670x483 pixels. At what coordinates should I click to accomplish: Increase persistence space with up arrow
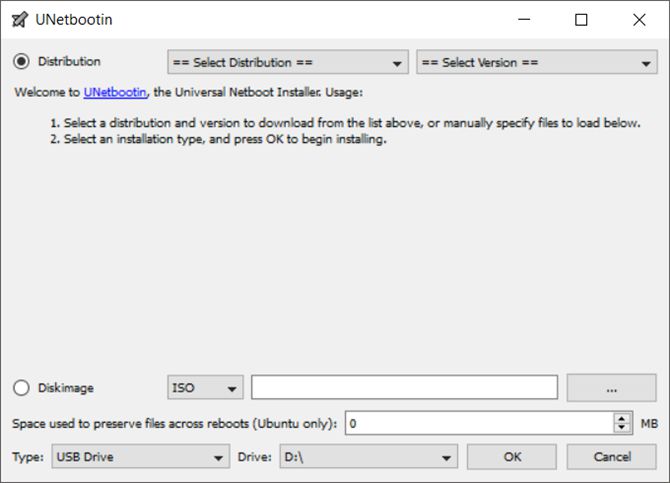pos(622,418)
